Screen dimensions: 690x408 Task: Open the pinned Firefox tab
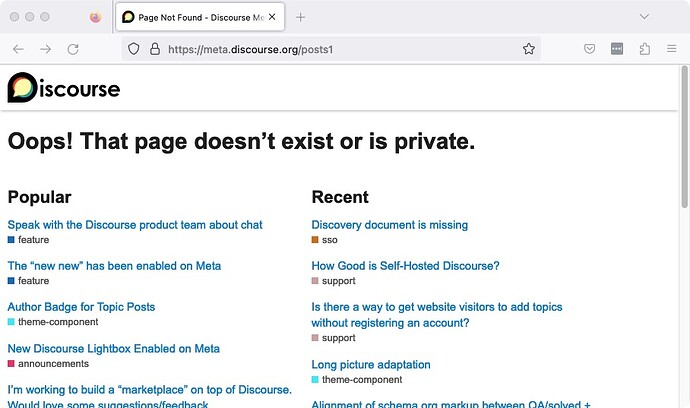(x=95, y=17)
